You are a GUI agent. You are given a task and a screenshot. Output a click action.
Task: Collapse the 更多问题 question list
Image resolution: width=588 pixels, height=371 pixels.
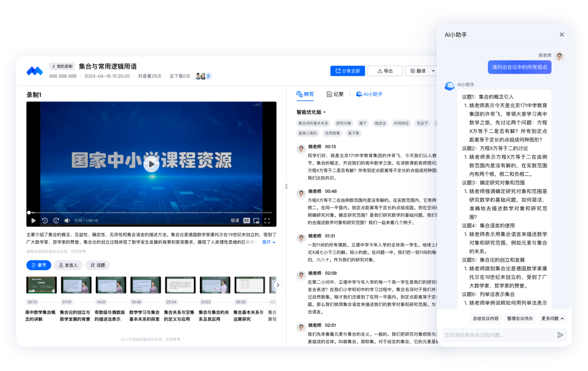(x=553, y=318)
